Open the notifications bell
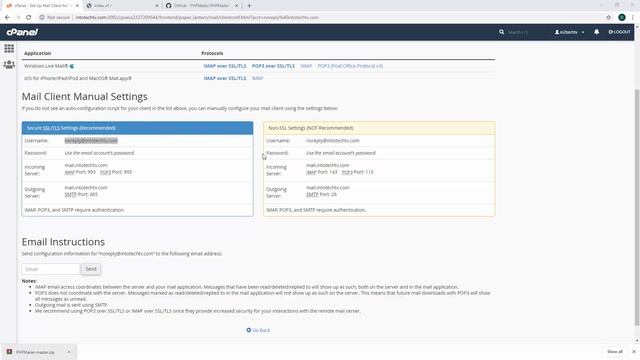Viewport: 640px width, 360px height. [x=596, y=32]
